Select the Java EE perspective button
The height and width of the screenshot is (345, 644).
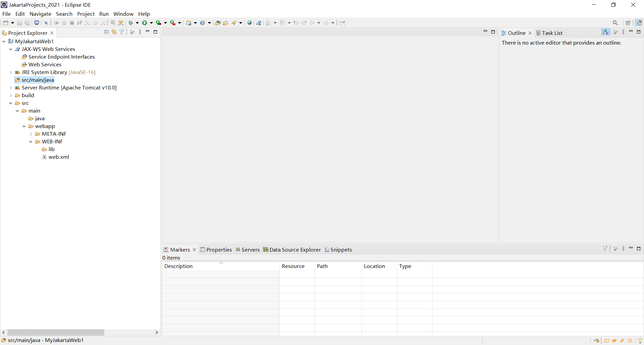[639, 23]
